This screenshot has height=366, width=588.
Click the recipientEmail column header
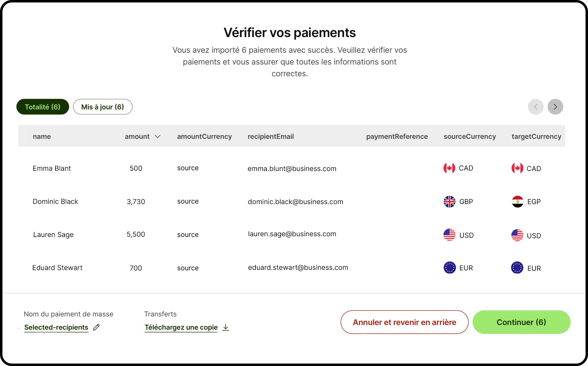pyautogui.click(x=270, y=137)
